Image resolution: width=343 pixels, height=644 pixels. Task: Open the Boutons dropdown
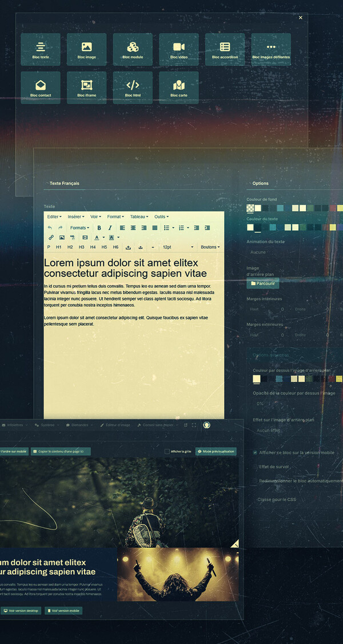(x=210, y=247)
